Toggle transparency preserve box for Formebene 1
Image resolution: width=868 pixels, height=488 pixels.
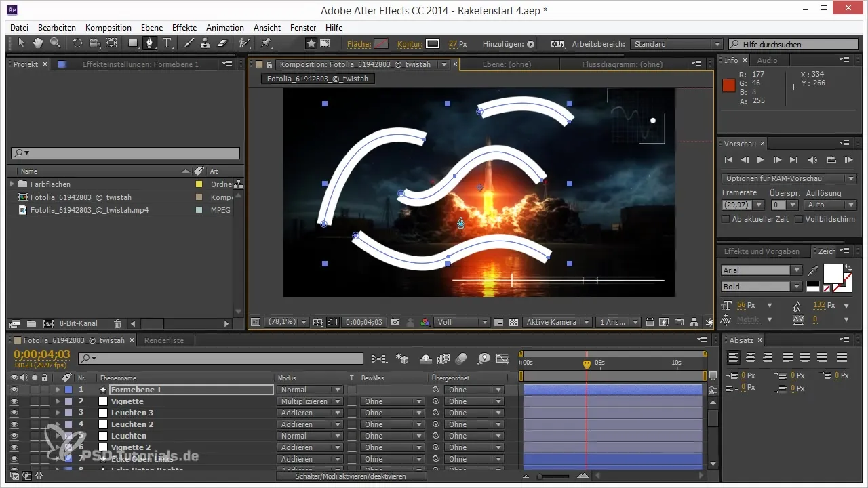point(352,390)
